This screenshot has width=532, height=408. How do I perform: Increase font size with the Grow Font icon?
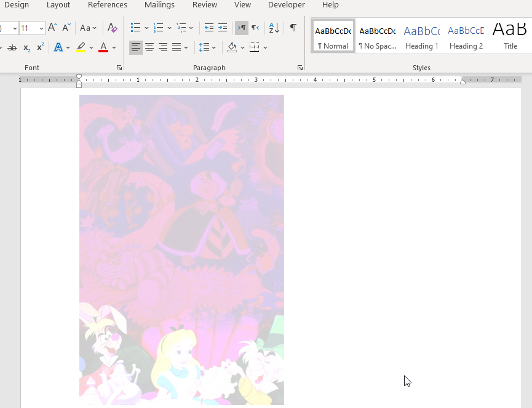tap(53, 28)
